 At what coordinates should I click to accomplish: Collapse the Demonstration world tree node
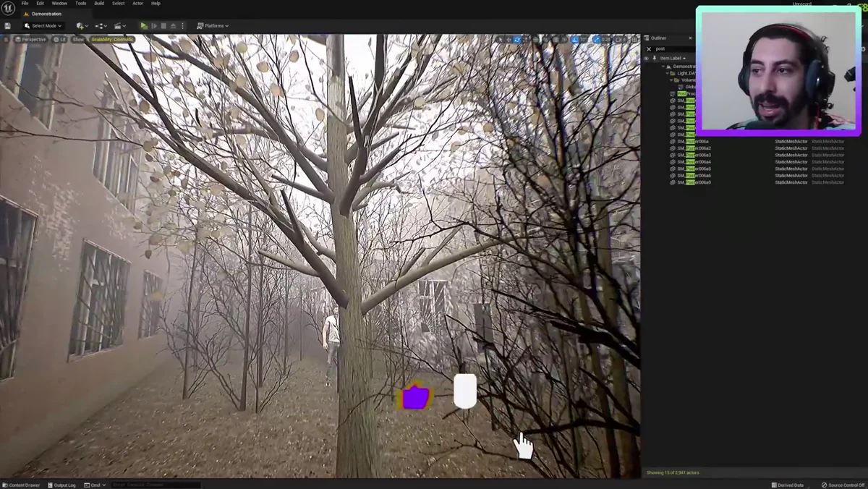pyautogui.click(x=664, y=67)
